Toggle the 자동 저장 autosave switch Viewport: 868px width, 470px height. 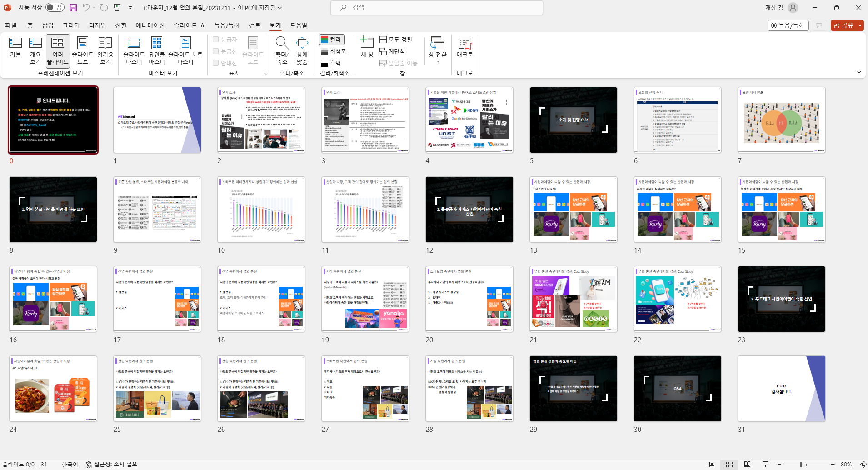pos(55,8)
